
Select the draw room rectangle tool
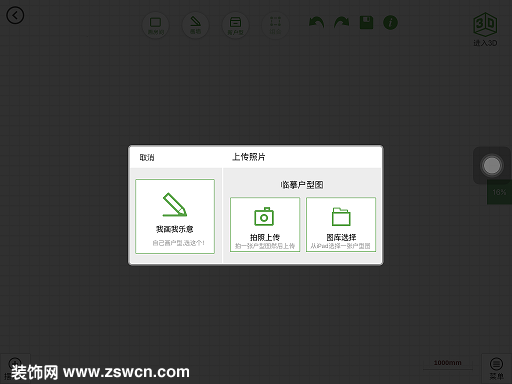[x=156, y=25]
